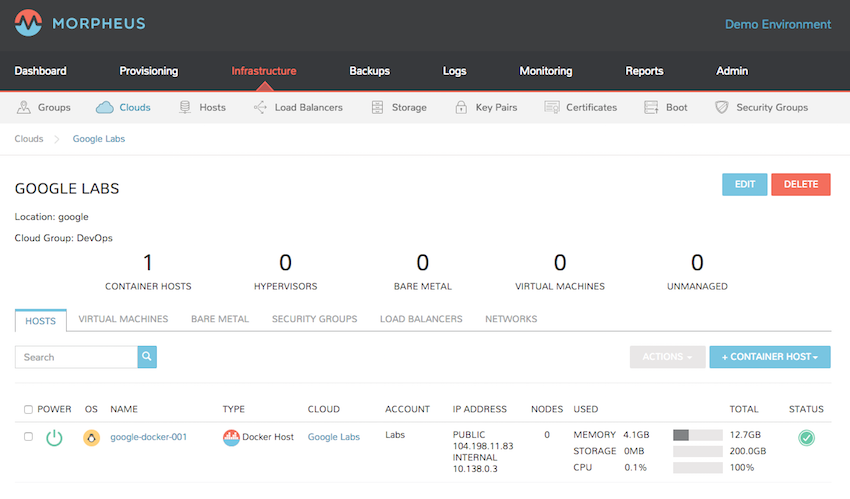Click the Load Balancers icon
850x499 pixels.
[260, 107]
